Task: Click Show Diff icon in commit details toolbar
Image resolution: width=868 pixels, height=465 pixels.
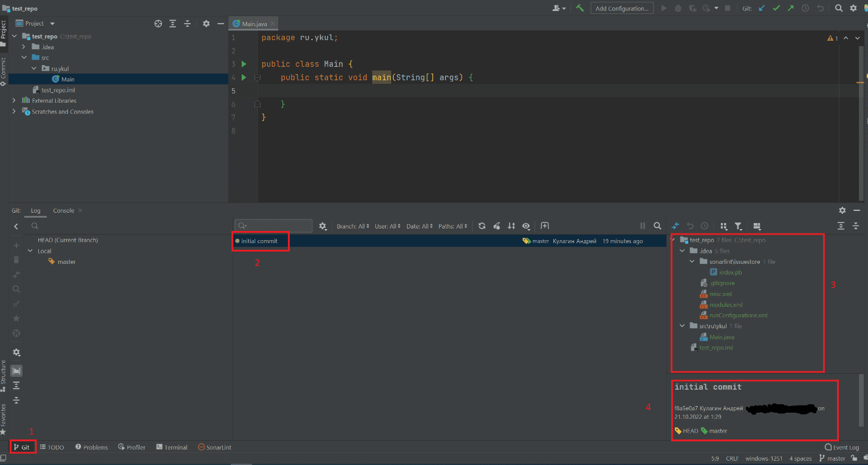Action: [x=675, y=226]
